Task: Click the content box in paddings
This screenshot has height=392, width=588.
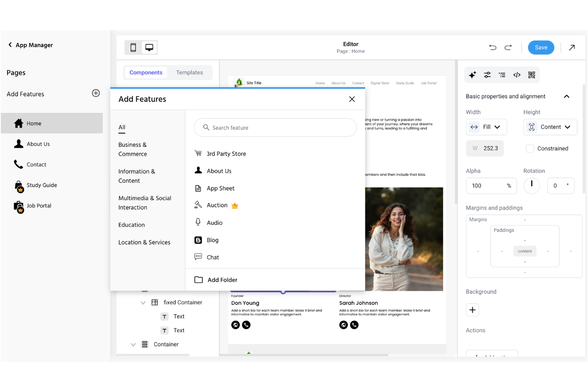Action: [x=524, y=251]
